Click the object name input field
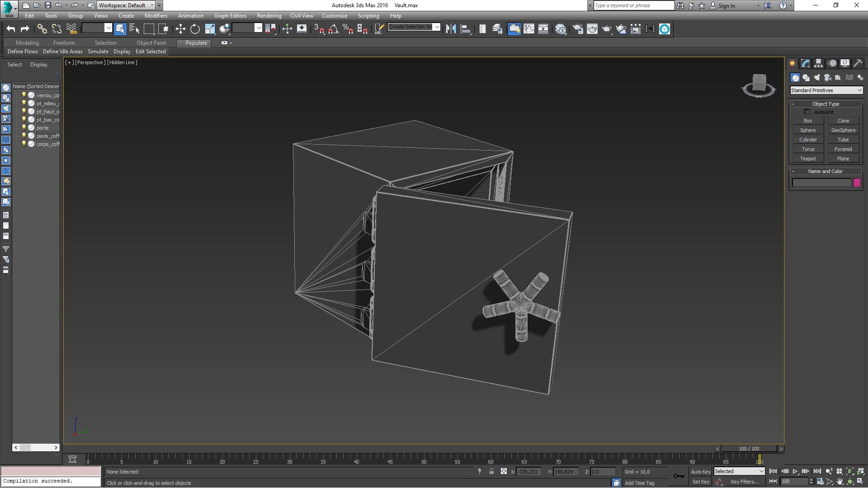 pyautogui.click(x=821, y=183)
